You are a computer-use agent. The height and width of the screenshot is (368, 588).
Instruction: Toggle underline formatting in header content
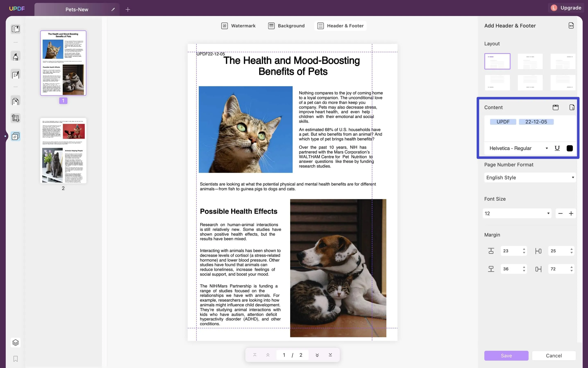(x=557, y=148)
